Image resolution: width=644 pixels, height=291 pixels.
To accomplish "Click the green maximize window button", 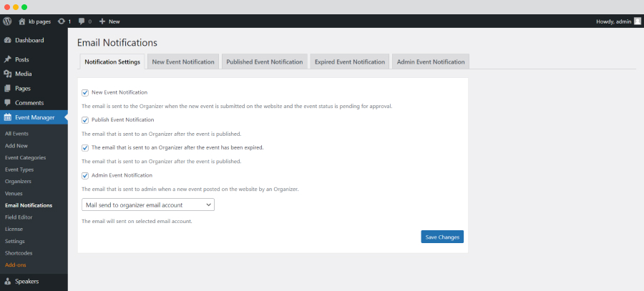I will coord(24,7).
